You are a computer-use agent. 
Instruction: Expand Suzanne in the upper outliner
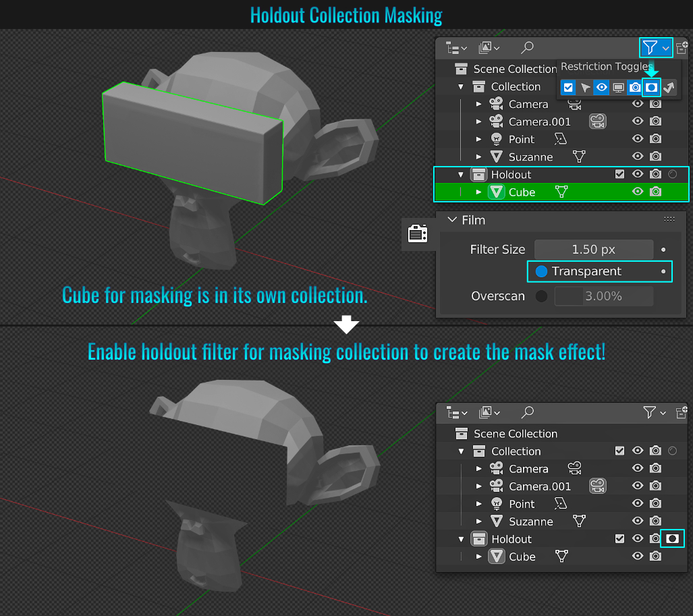(x=478, y=157)
